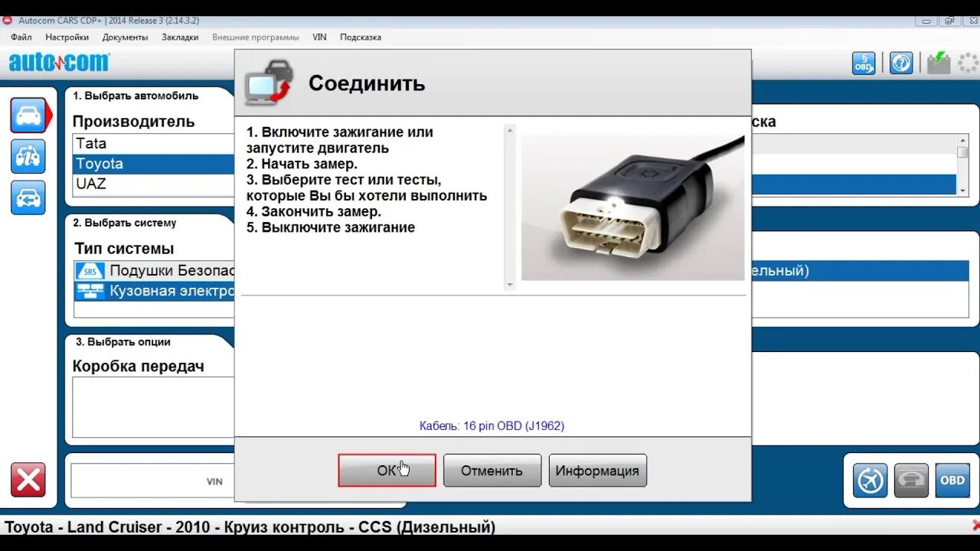
Task: Click the SRS airbag icon in system list
Action: tap(90, 271)
